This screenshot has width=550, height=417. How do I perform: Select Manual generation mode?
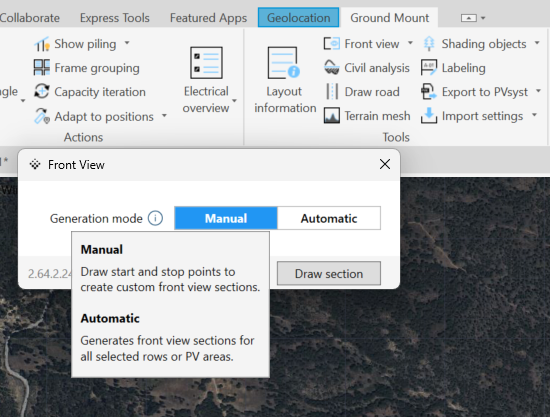point(226,218)
